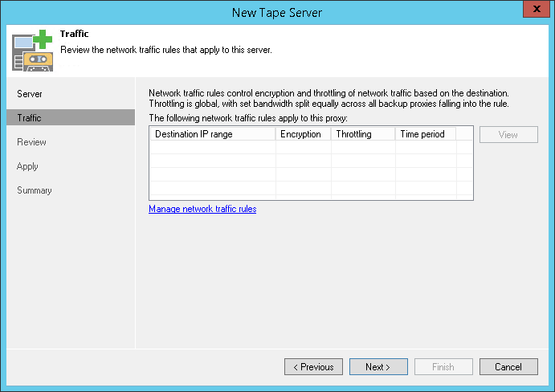The width and height of the screenshot is (555, 392).
Task: Cancel the tape server wizard
Action: [508, 367]
